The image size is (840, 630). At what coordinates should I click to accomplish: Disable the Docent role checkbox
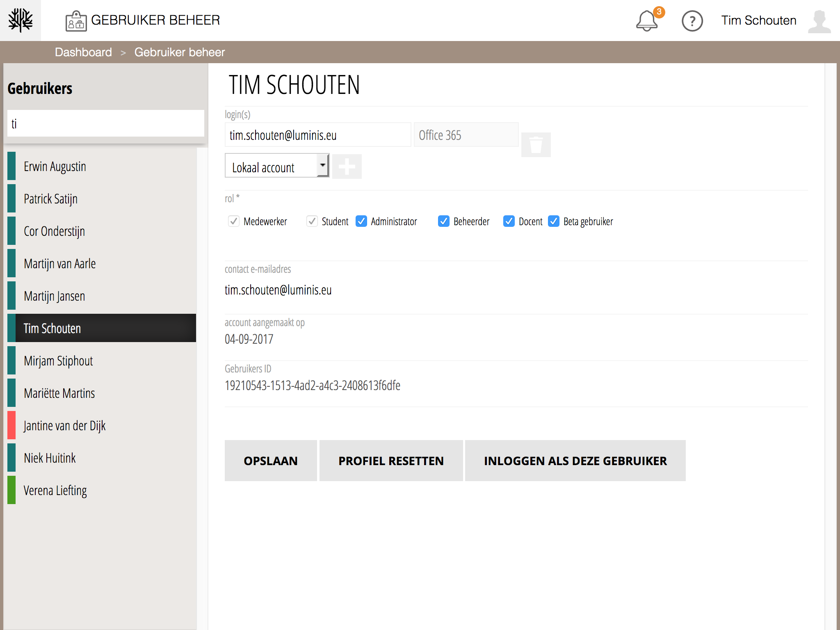tap(509, 221)
